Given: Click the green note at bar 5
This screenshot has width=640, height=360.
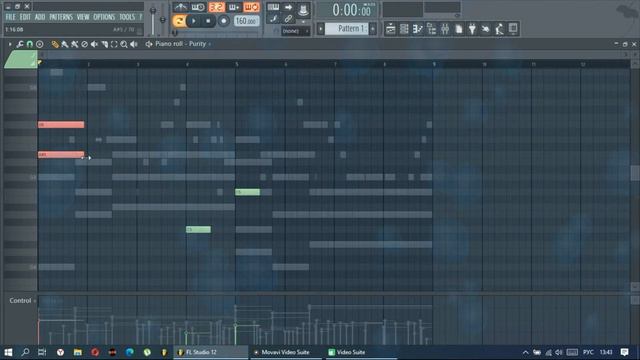Looking at the screenshot, I should [247, 192].
